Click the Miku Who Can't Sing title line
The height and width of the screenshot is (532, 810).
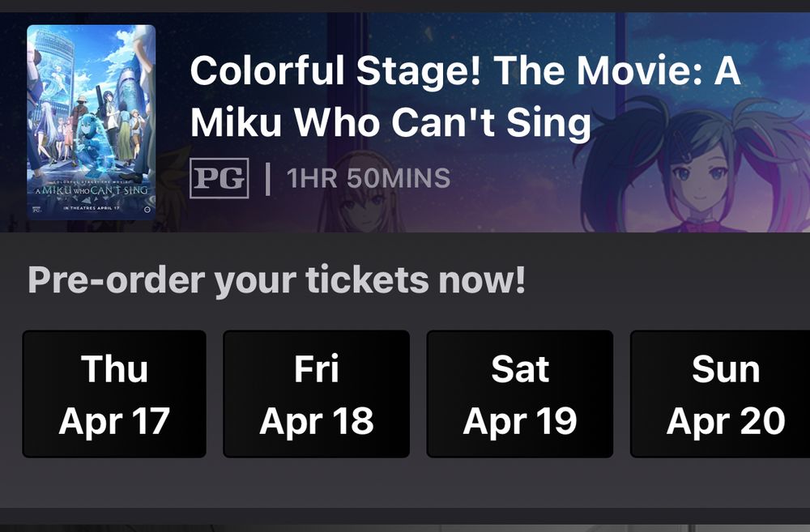(x=390, y=121)
